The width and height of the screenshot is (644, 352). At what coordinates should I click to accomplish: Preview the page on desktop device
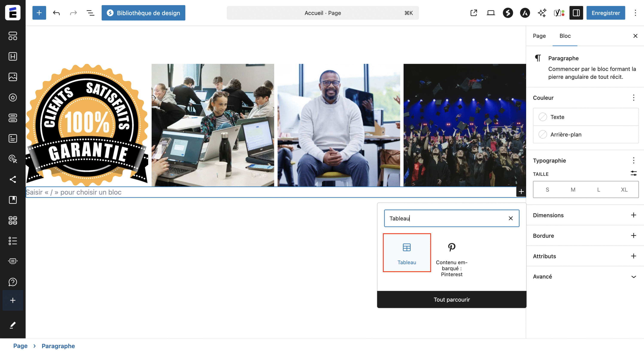pos(491,13)
